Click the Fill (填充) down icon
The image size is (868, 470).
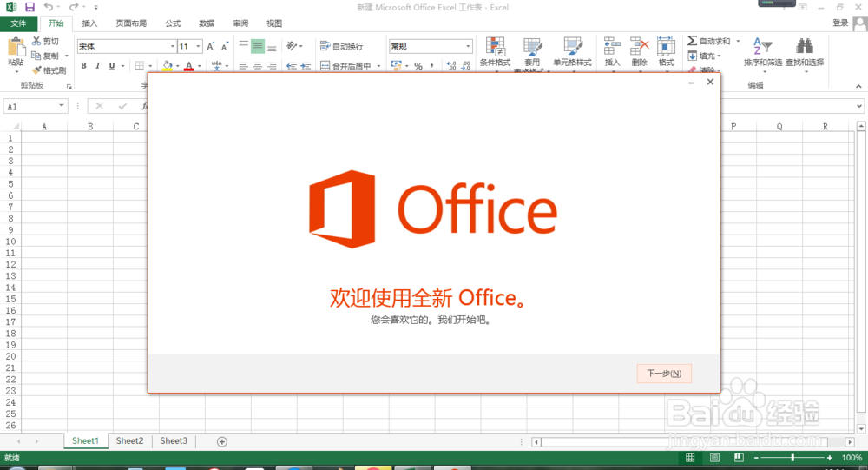[x=693, y=56]
